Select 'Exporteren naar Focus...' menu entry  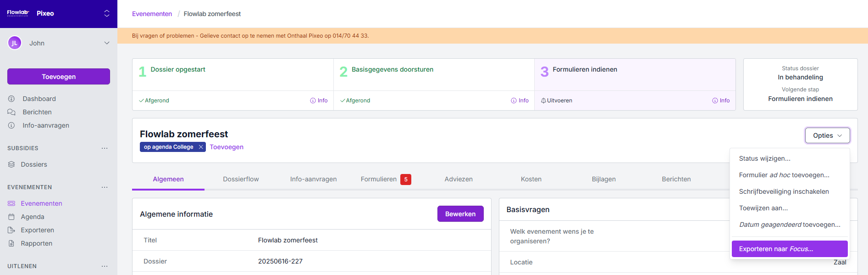(789, 249)
